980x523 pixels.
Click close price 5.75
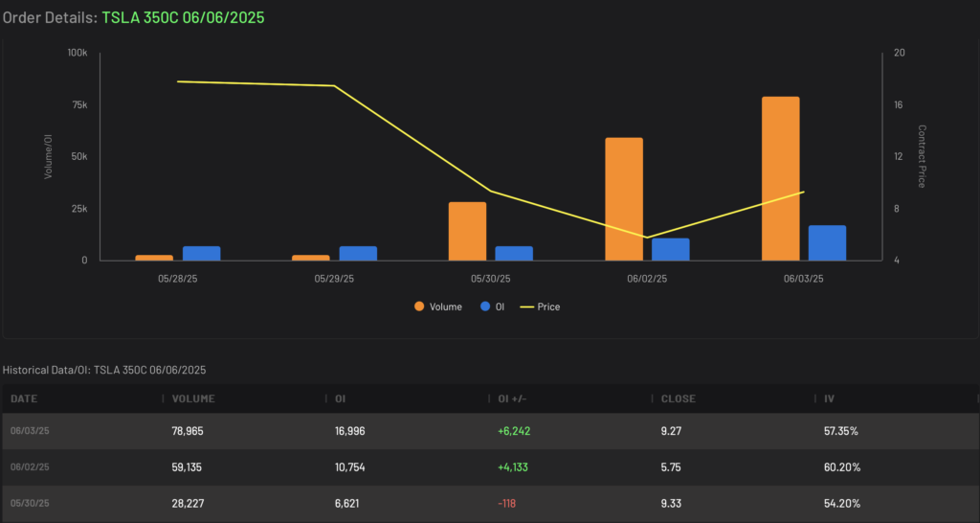point(671,467)
